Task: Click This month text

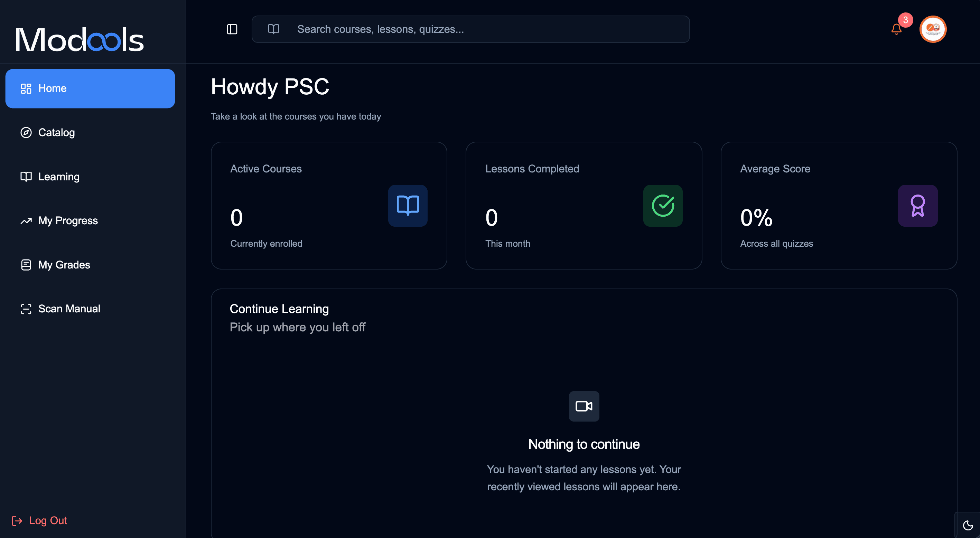Action: tap(507, 244)
